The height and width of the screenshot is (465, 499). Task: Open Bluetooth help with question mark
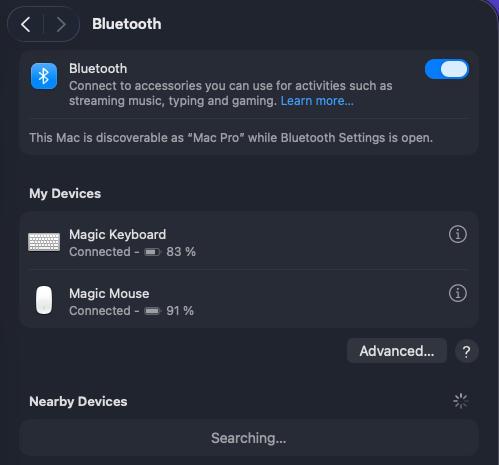pyautogui.click(x=467, y=351)
